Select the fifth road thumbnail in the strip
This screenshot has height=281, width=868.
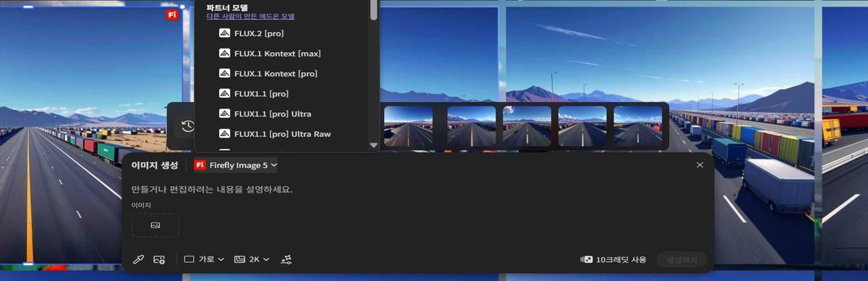[638, 126]
